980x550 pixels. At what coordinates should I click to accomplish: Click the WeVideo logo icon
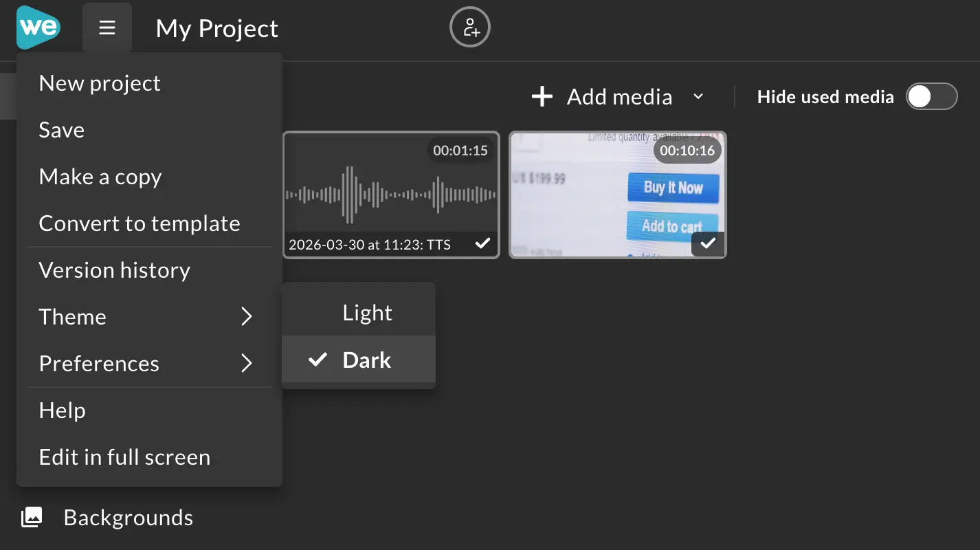coord(38,27)
